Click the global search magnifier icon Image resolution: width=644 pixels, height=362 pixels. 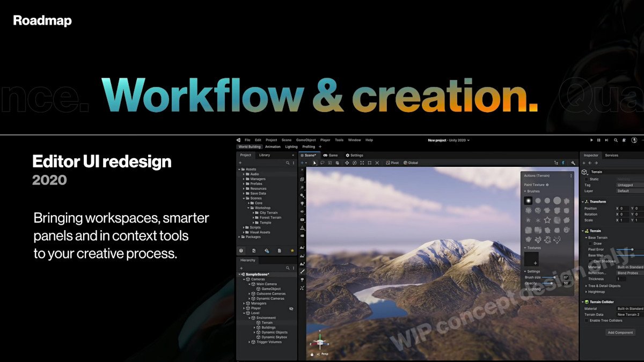(616, 140)
